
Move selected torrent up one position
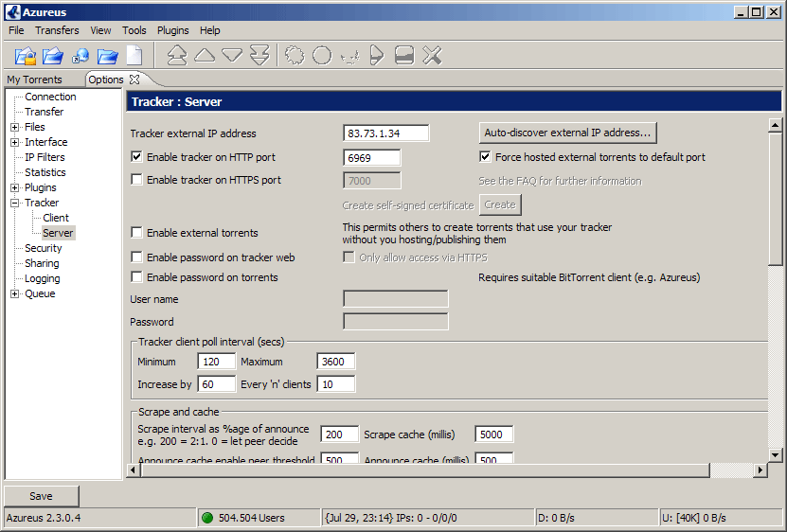pyautogui.click(x=205, y=55)
